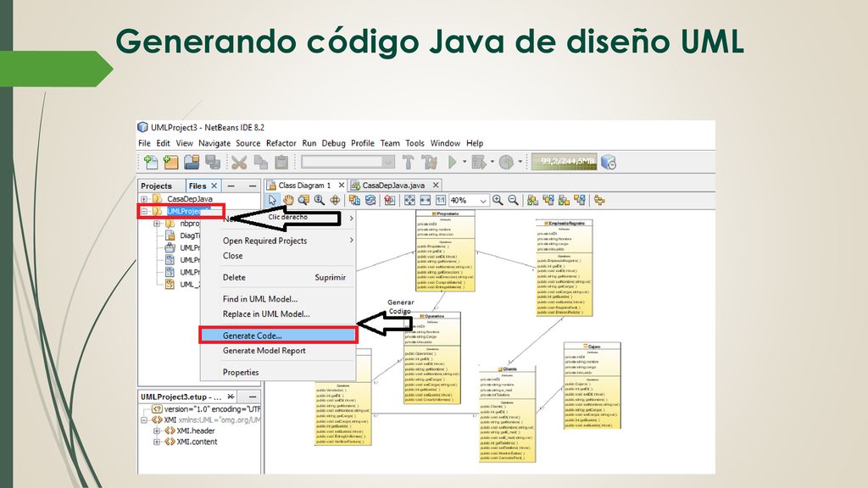Click the profiler snapshot icon beside memory bar

(609, 162)
